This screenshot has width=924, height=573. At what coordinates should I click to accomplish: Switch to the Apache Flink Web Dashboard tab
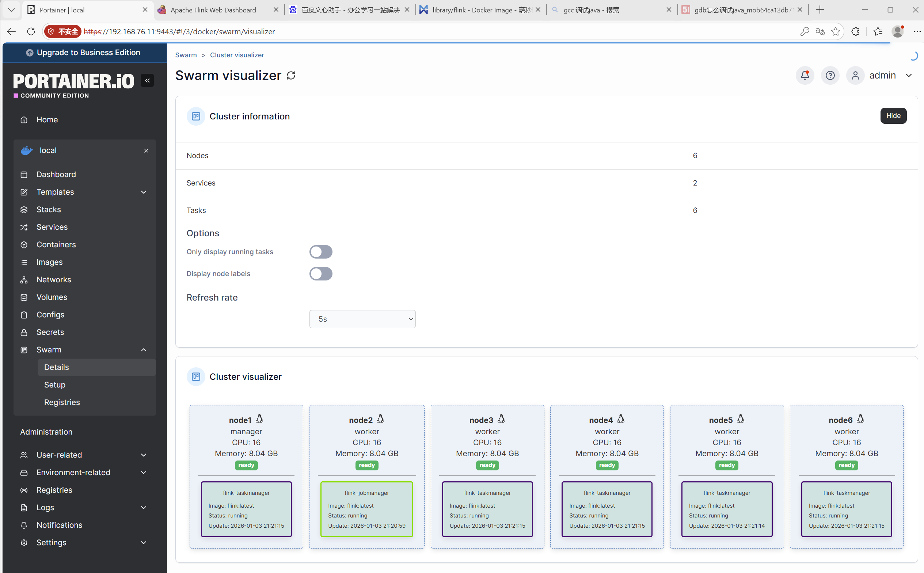(213, 10)
